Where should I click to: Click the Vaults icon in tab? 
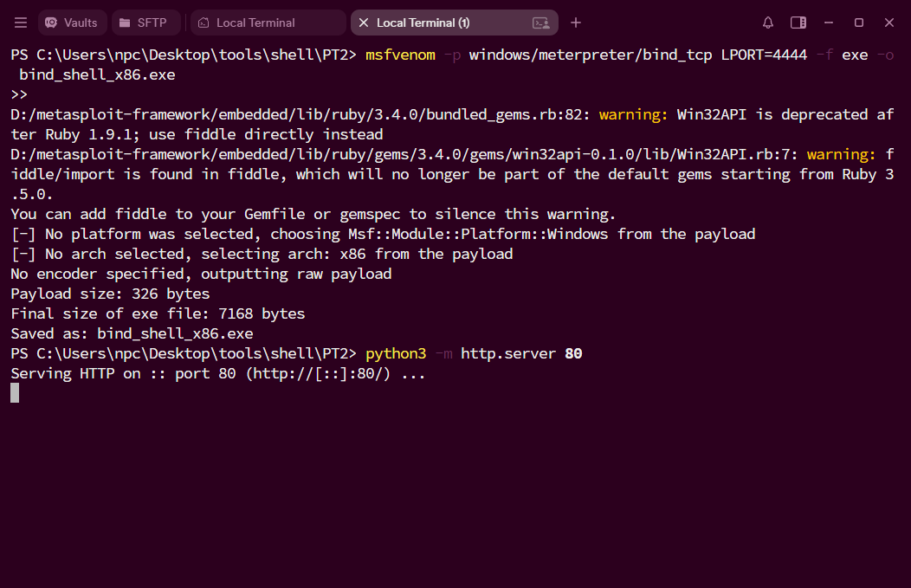[51, 23]
